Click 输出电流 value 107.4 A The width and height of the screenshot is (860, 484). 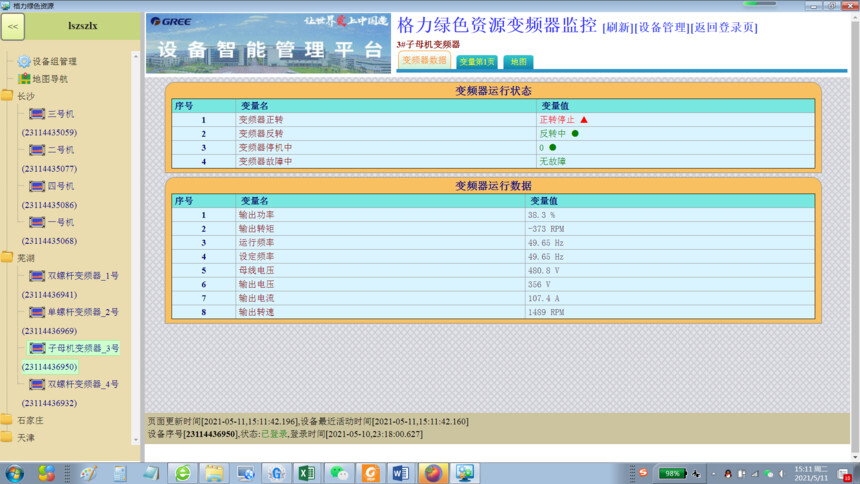544,298
